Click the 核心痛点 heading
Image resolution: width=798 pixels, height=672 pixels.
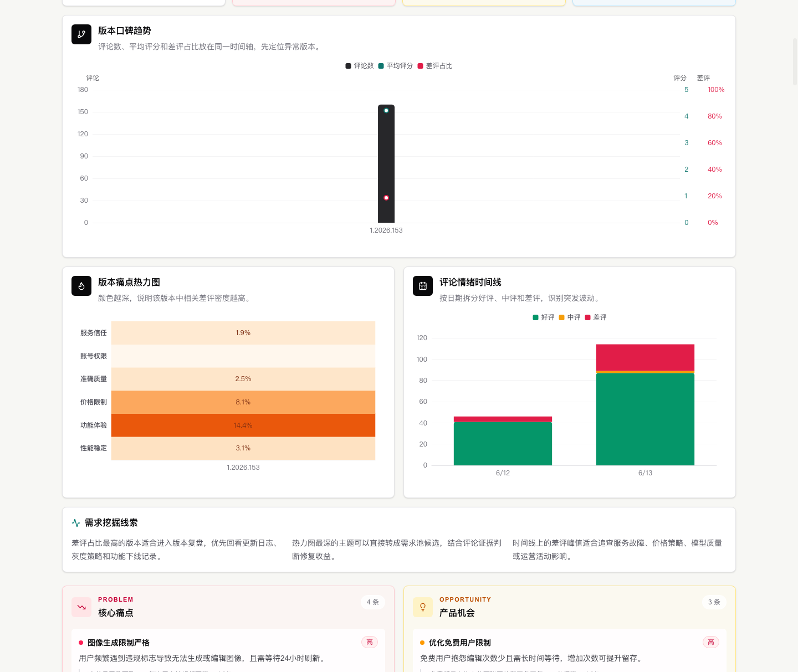[116, 613]
